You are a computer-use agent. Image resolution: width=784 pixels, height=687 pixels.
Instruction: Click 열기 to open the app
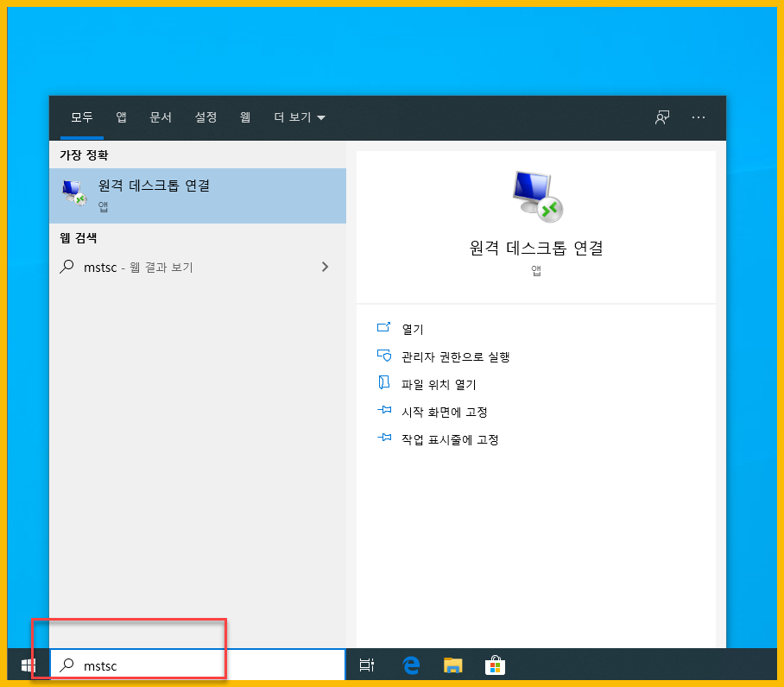[413, 330]
